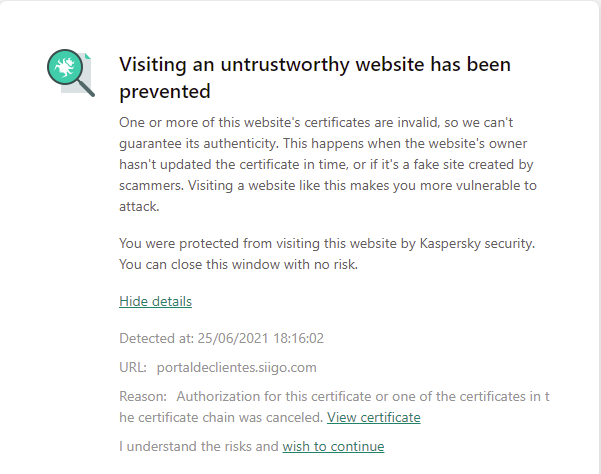This screenshot has width=601, height=474.
Task: Click the "Reason:" label
Action: pos(143,396)
